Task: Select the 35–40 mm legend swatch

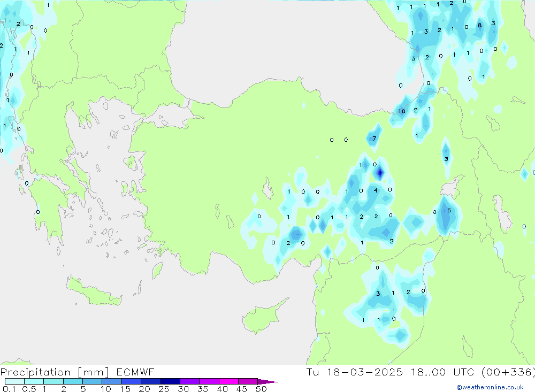Action: click(x=209, y=381)
